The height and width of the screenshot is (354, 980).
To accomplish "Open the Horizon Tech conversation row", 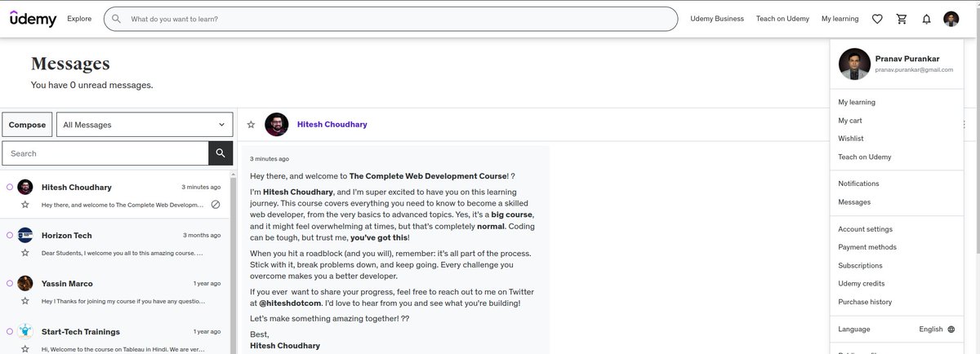I will click(x=115, y=243).
